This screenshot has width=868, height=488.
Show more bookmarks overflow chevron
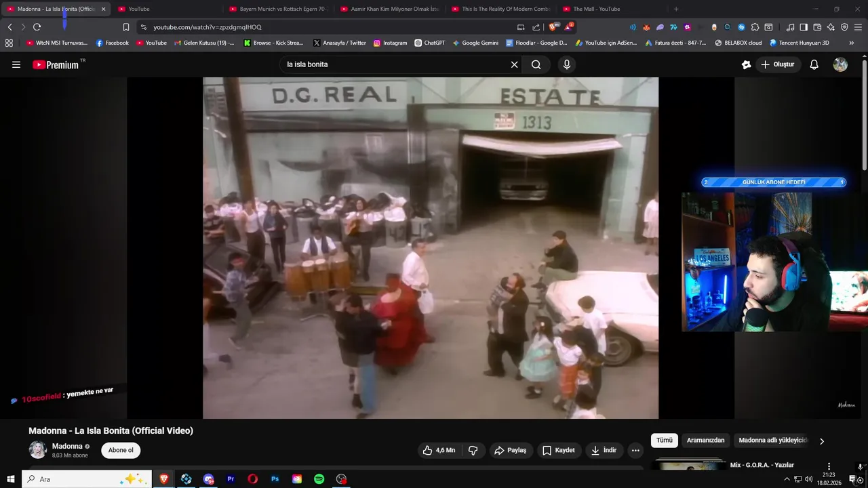coord(852,43)
